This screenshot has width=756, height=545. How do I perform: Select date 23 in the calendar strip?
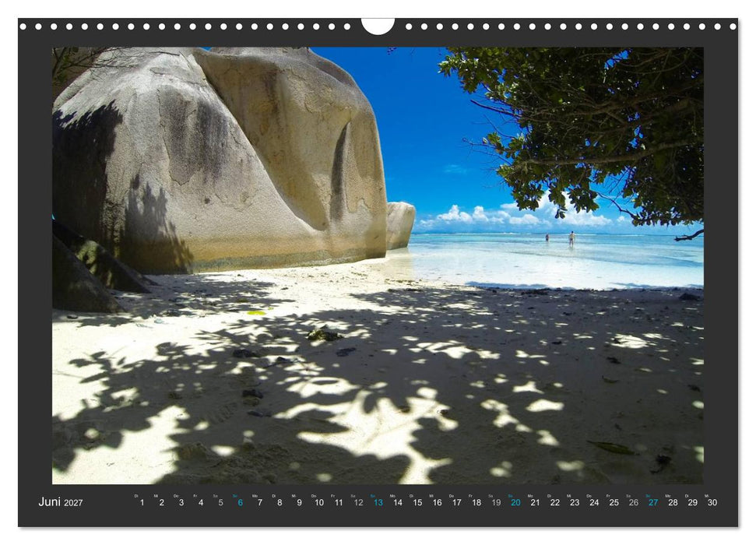[575, 502]
